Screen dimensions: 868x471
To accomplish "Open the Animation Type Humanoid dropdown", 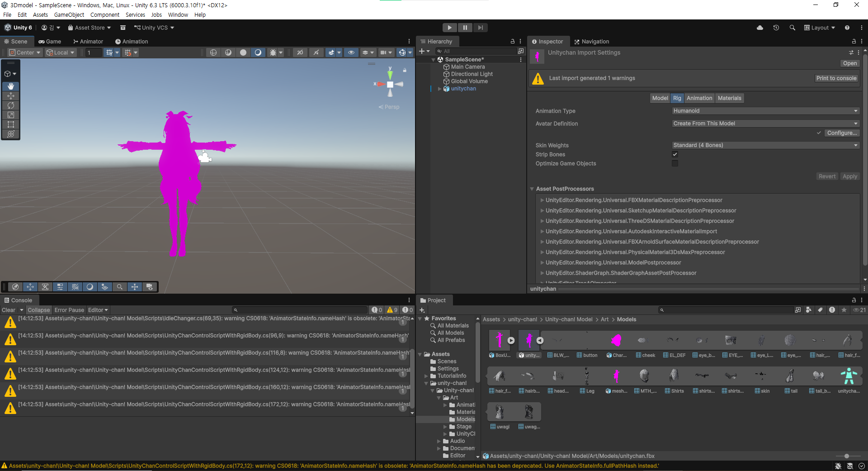I will [766, 111].
